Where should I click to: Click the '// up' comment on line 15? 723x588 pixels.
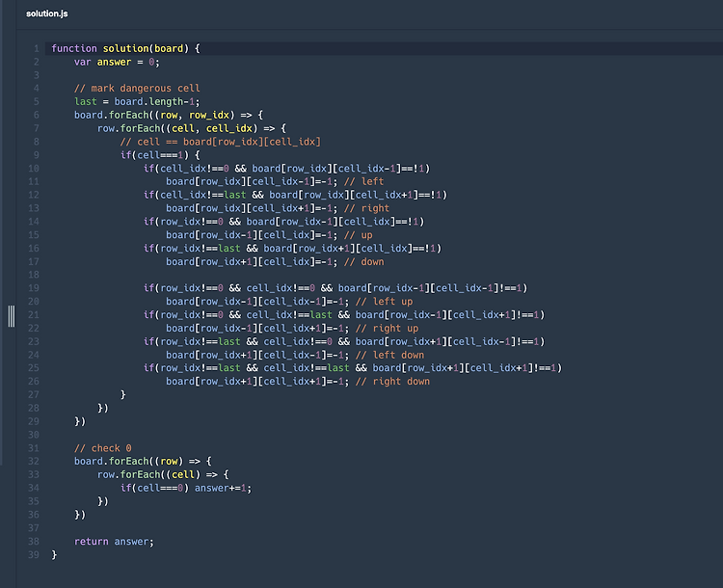(359, 235)
